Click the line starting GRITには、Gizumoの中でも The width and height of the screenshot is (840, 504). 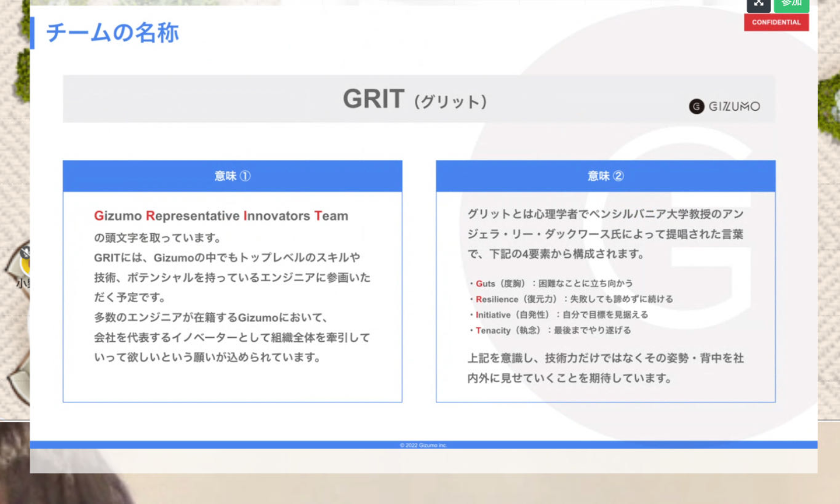pos(227,257)
